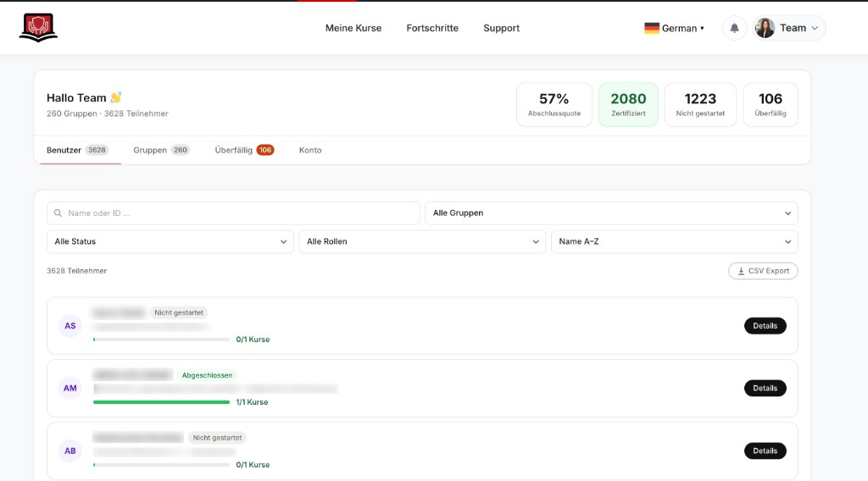Open the Fortschritte menu item
Screen dimensions: 868x481
coord(432,28)
